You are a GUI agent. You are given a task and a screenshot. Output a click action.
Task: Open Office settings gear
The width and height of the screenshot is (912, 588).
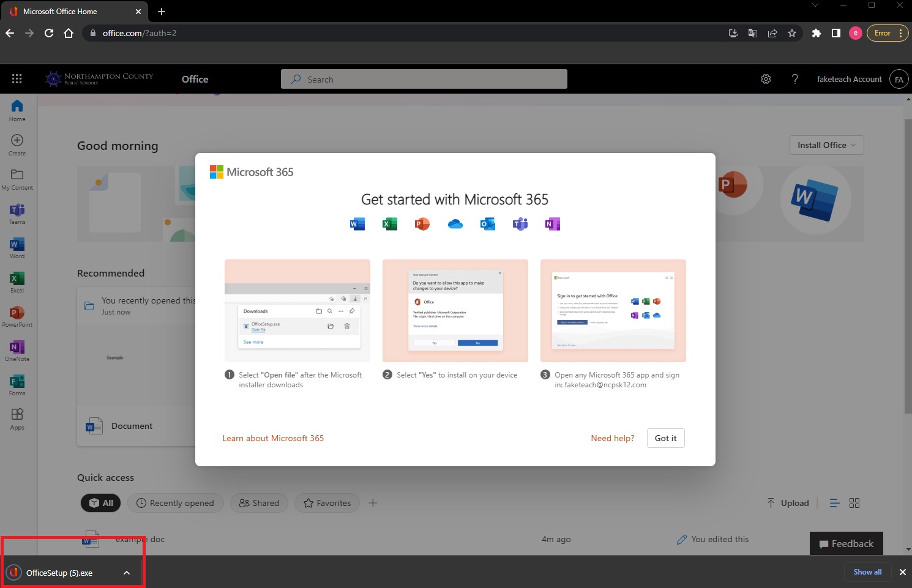(766, 79)
